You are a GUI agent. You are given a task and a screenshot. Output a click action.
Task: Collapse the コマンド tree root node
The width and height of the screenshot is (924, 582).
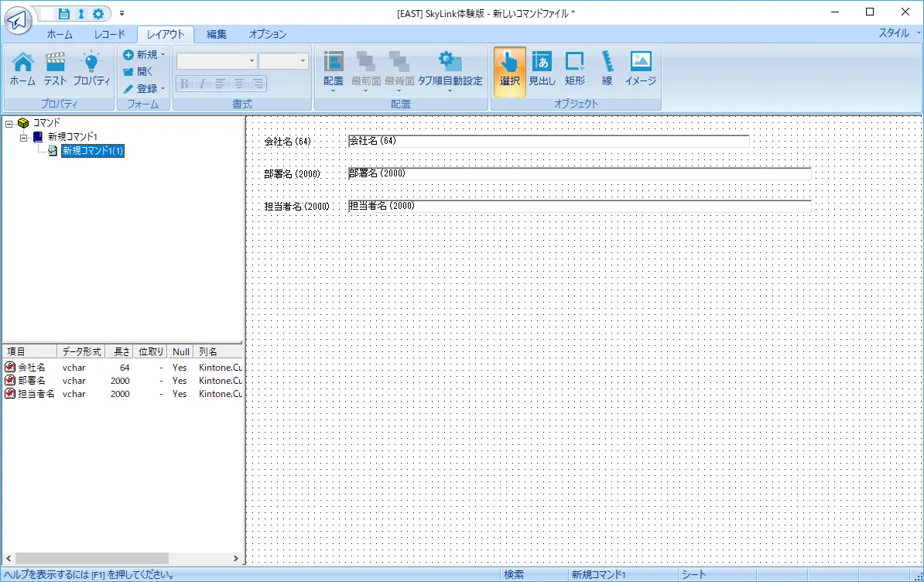coord(9,123)
